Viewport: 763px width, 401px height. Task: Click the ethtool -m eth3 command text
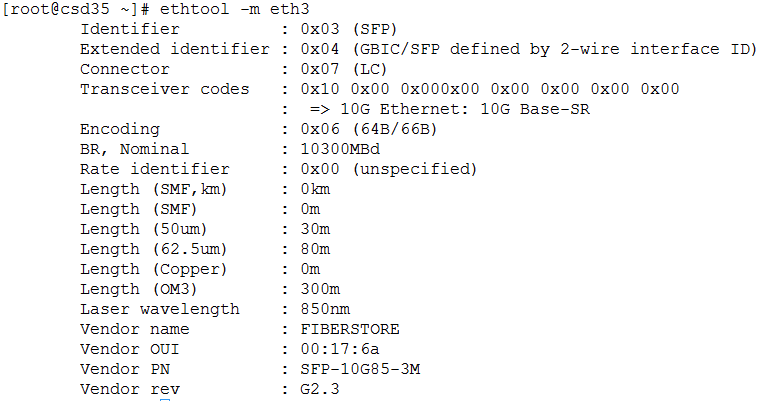point(235,9)
